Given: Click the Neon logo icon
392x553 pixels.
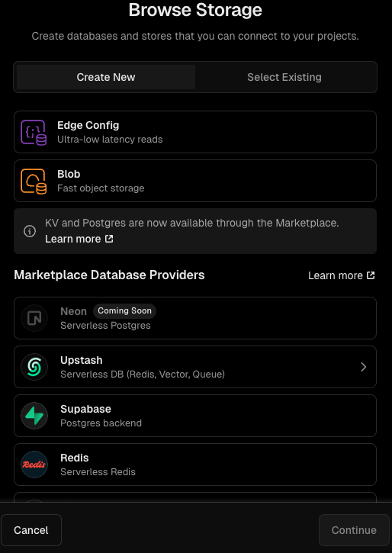Looking at the screenshot, I should [x=34, y=318].
